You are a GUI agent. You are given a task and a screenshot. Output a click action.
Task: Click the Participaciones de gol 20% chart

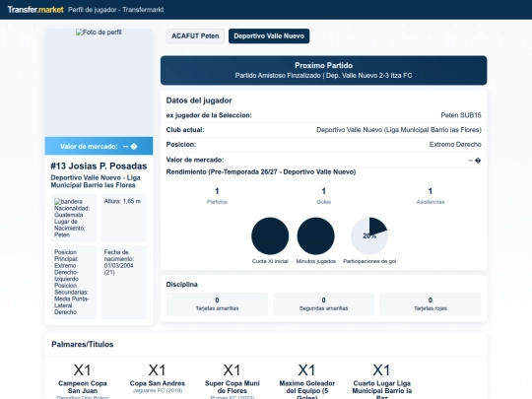pos(369,236)
